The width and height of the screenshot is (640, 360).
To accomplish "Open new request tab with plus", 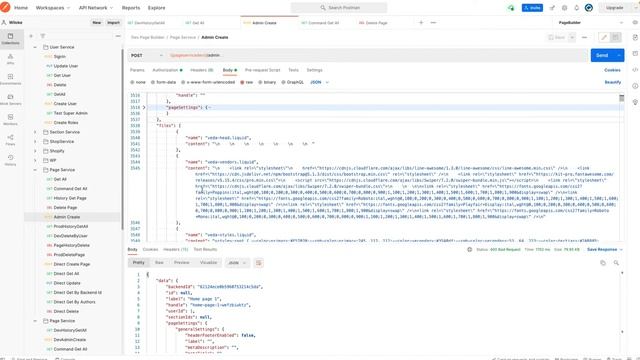I will point(421,23).
